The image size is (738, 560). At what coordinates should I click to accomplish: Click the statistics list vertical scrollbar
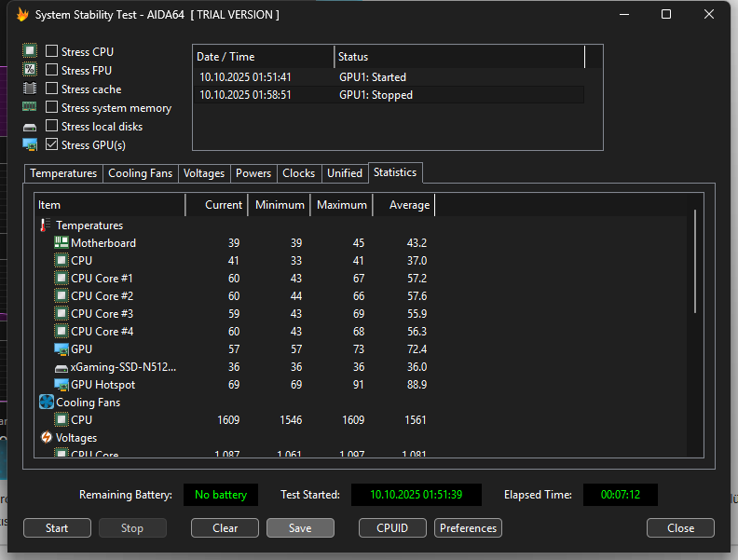coord(695,262)
